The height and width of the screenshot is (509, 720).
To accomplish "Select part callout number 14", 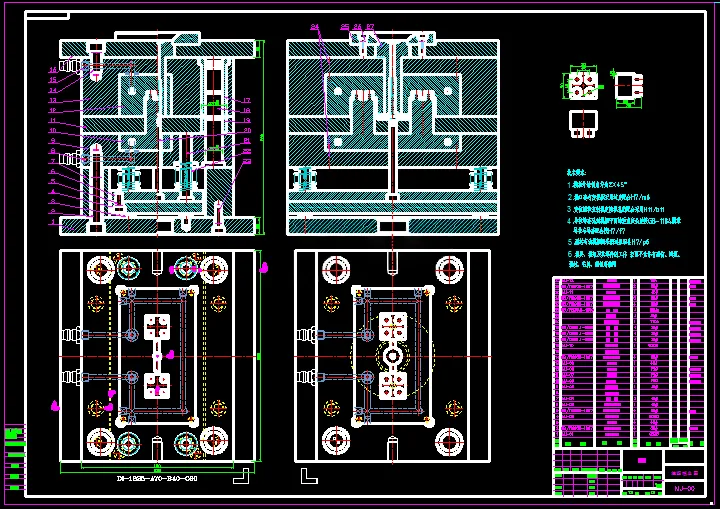I will pos(53,90).
